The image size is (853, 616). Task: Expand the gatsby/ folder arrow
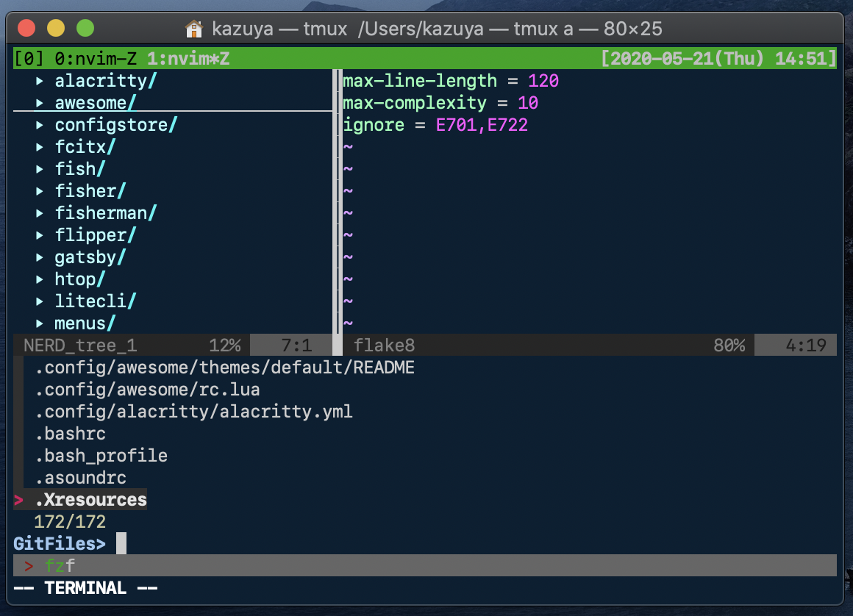point(39,257)
